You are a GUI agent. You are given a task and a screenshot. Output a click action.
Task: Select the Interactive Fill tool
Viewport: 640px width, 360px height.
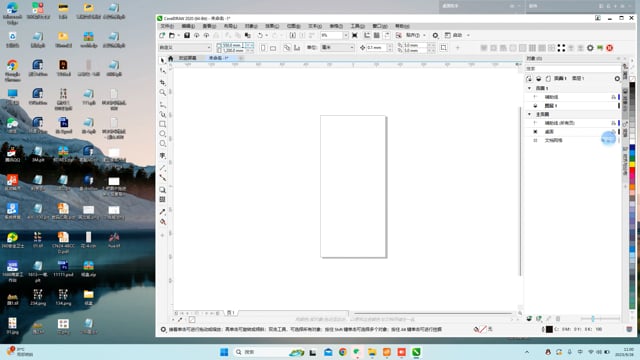162,222
